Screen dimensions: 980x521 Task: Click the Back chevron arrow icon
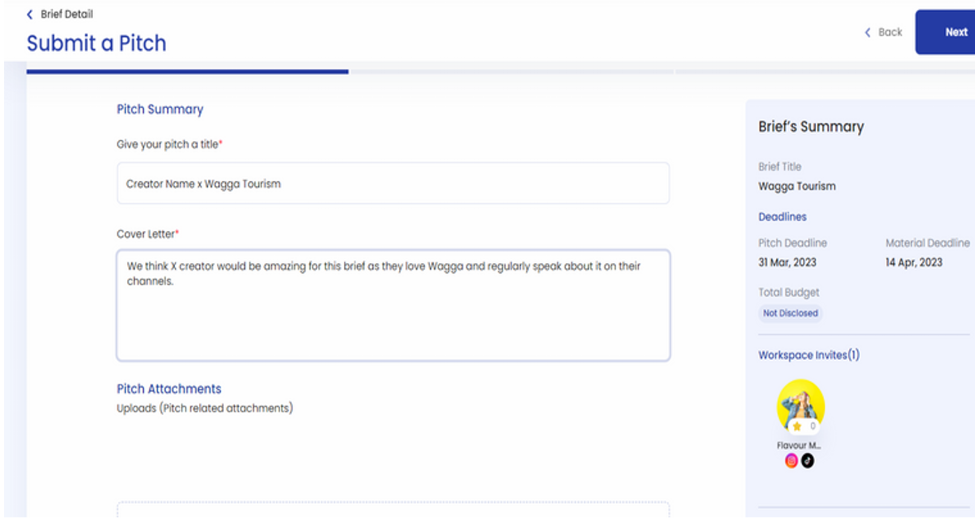pos(868,33)
